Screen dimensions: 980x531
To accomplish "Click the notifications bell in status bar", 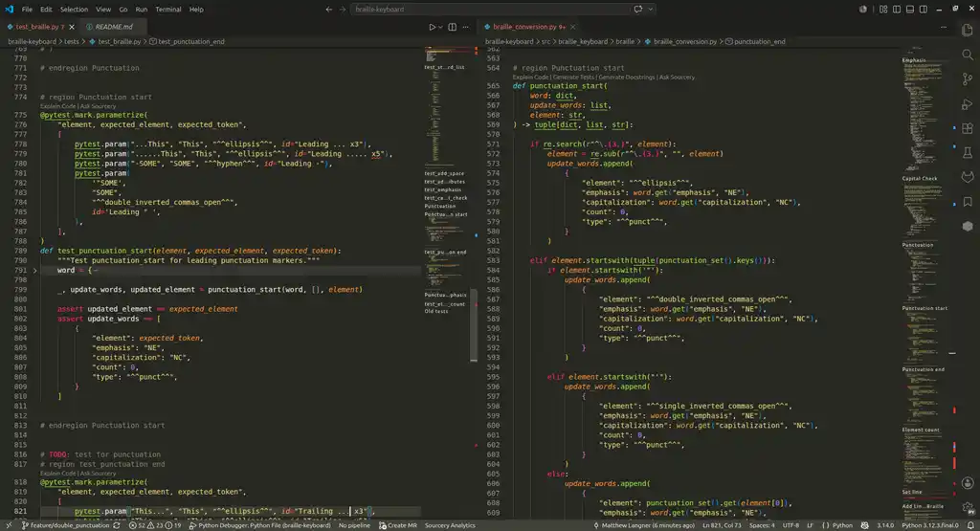I will tap(970, 525).
